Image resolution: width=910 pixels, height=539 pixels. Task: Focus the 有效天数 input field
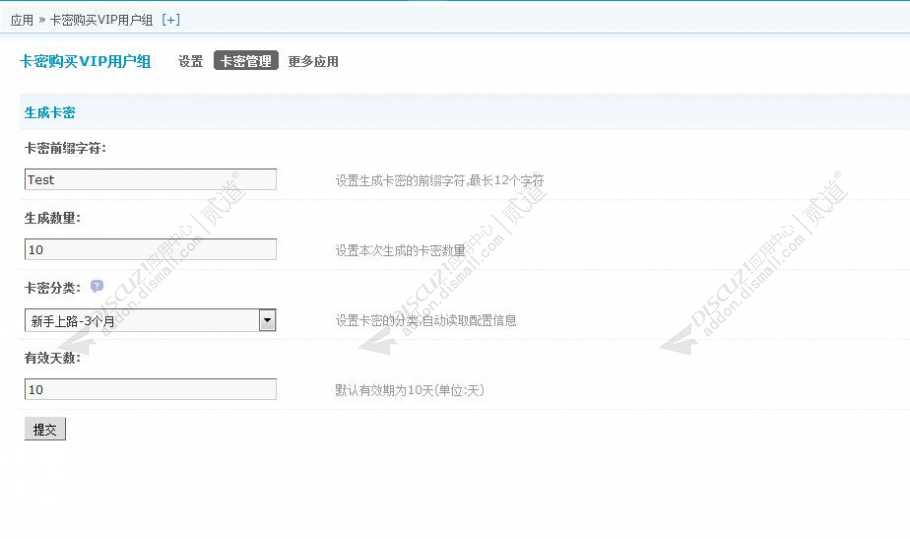point(150,389)
